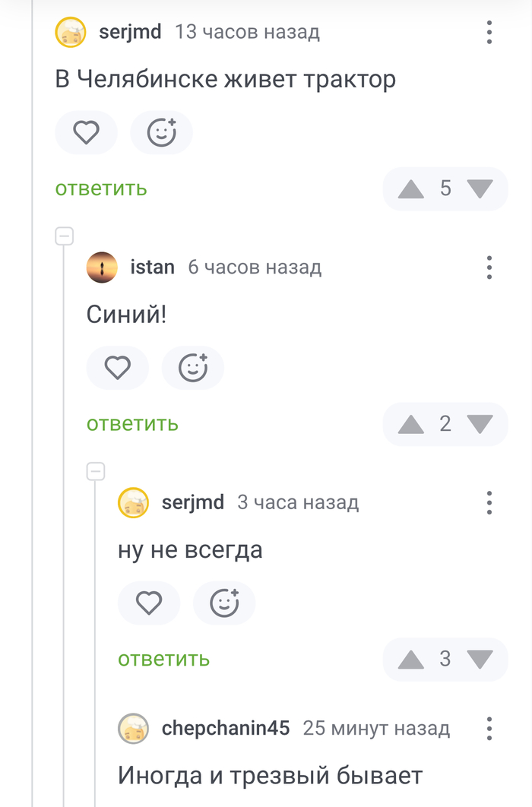
Task: Toggle upvote on serjmd's top comment
Action: 410,189
